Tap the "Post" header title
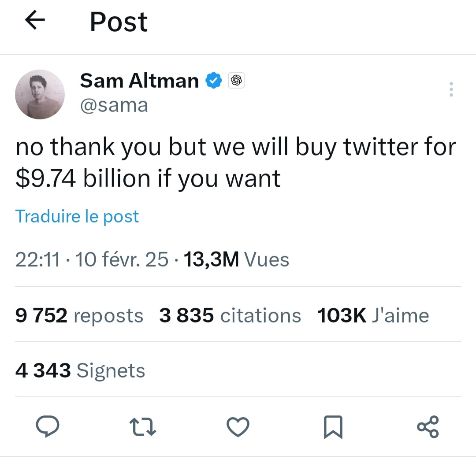This screenshot has height=463, width=476. tap(119, 22)
